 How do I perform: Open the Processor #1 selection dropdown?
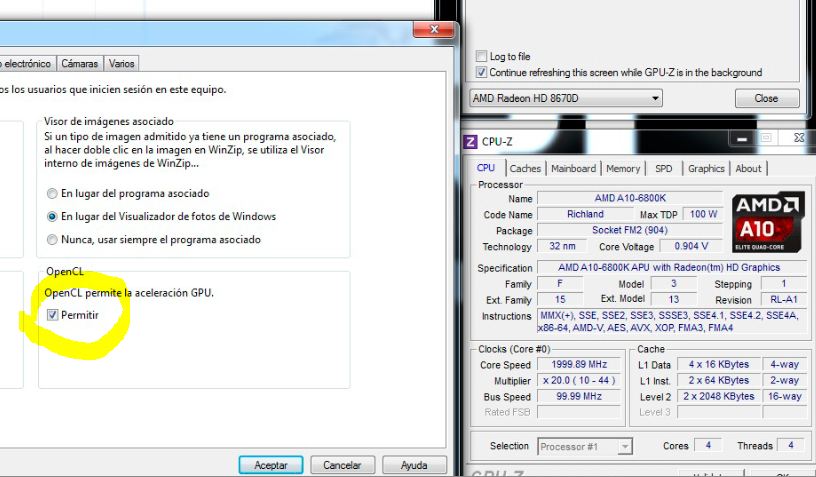point(585,446)
